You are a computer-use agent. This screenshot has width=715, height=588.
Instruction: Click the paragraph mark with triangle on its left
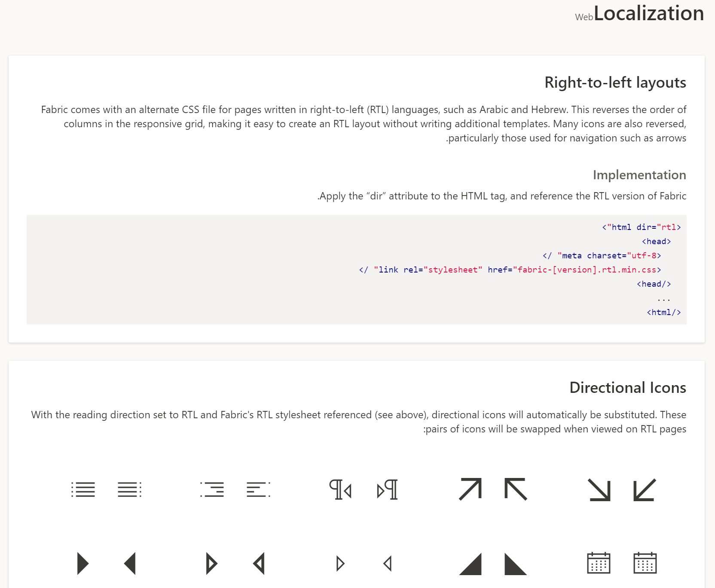387,490
